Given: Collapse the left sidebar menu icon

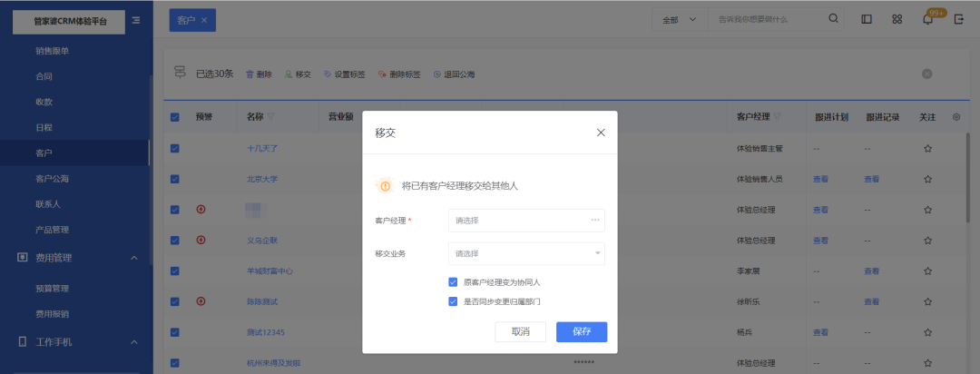Looking at the screenshot, I should 136,20.
